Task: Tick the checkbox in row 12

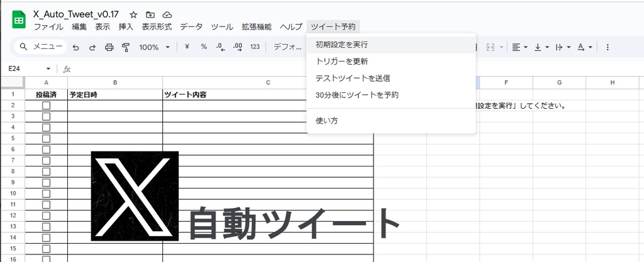Action: 47,216
